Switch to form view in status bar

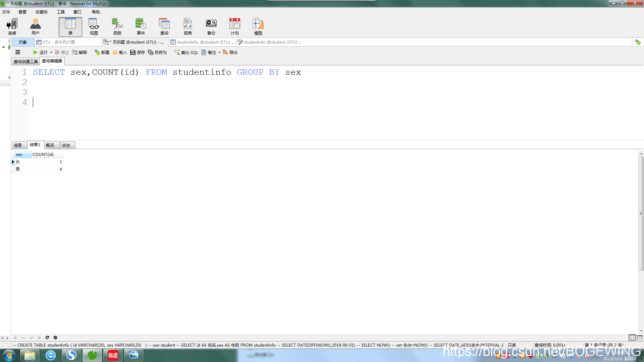click(640, 338)
